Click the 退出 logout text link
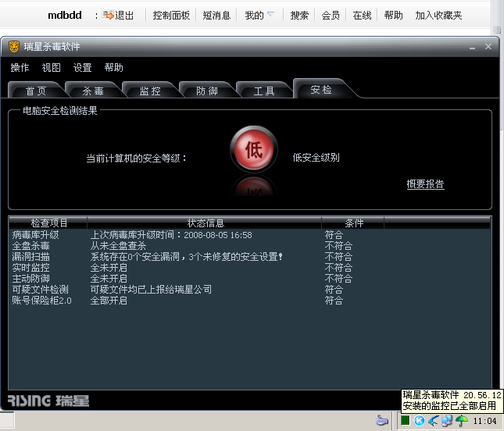Viewport: 504px width, 431px height. coord(124,15)
